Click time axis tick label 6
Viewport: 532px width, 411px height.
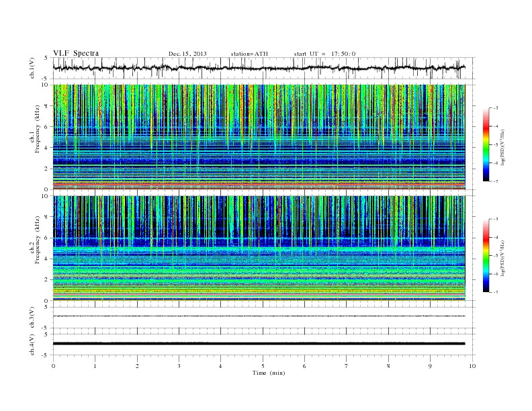(304, 366)
